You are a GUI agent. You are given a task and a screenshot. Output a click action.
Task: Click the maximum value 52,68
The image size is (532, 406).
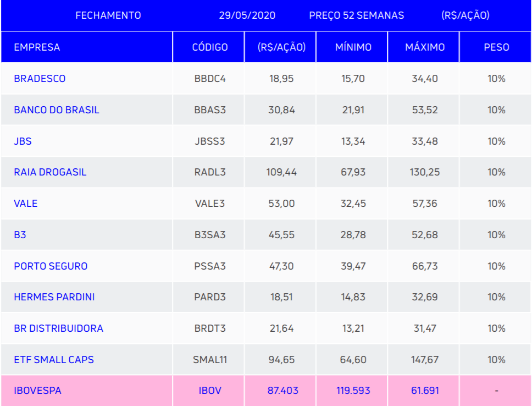click(425, 234)
